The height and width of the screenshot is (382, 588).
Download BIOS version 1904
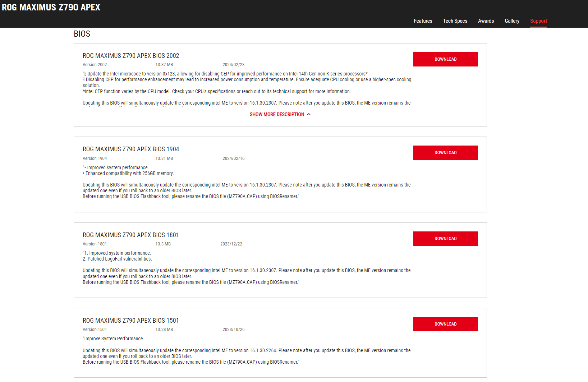pyautogui.click(x=445, y=153)
